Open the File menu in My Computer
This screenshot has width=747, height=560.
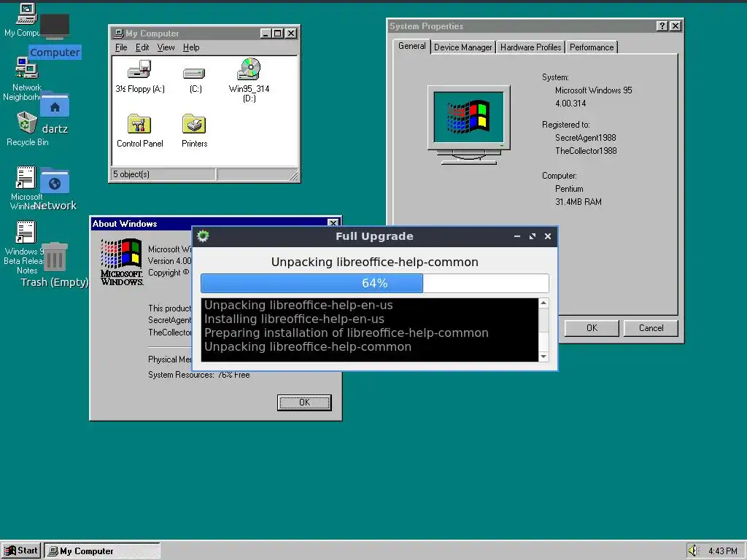[x=121, y=47]
